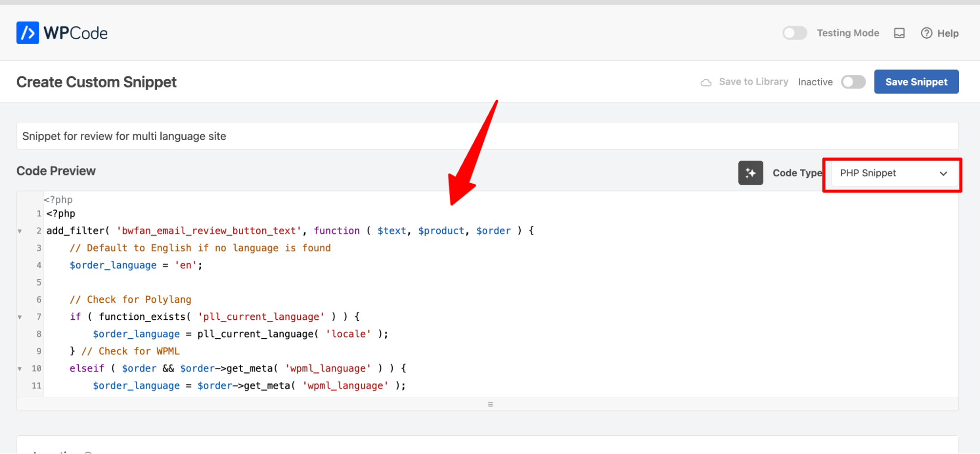Click the '// Check for Polylang' comment
The image size is (980, 454).
[x=130, y=299]
